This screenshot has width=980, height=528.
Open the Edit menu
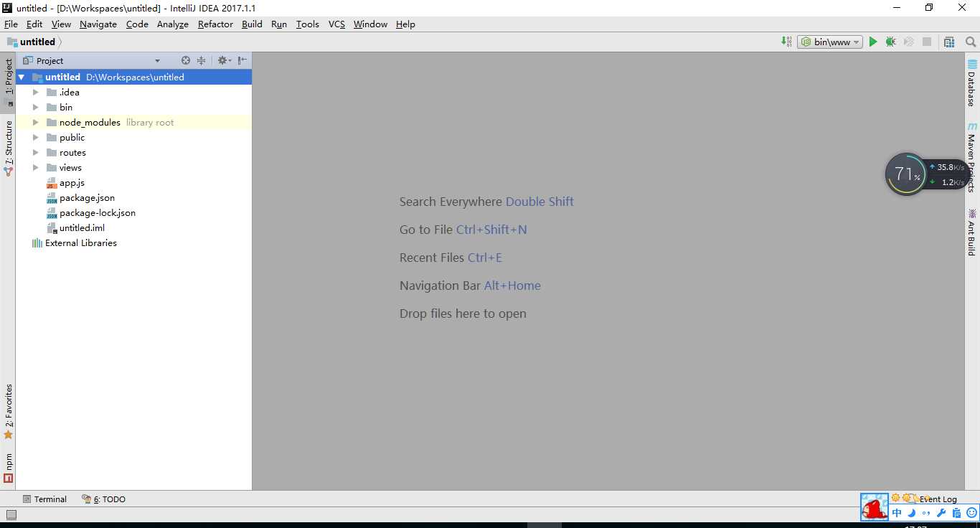pyautogui.click(x=34, y=24)
